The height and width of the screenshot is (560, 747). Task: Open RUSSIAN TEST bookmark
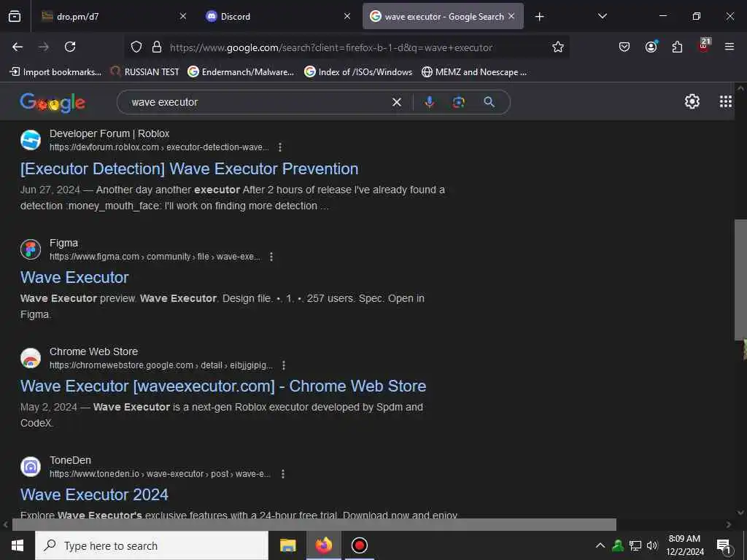click(x=145, y=72)
